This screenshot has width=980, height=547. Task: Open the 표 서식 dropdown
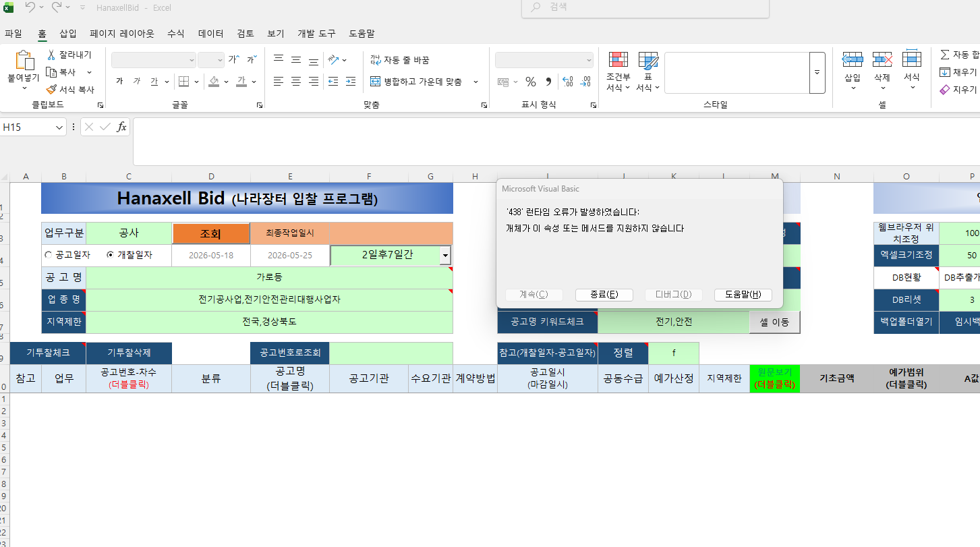(647, 71)
